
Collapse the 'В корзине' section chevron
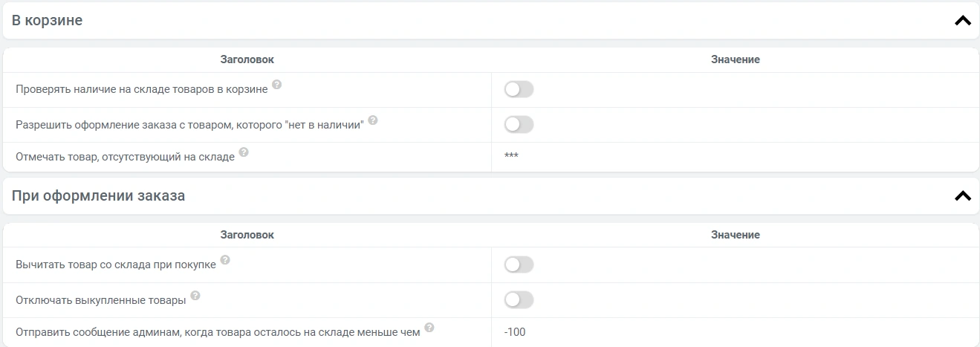[962, 21]
